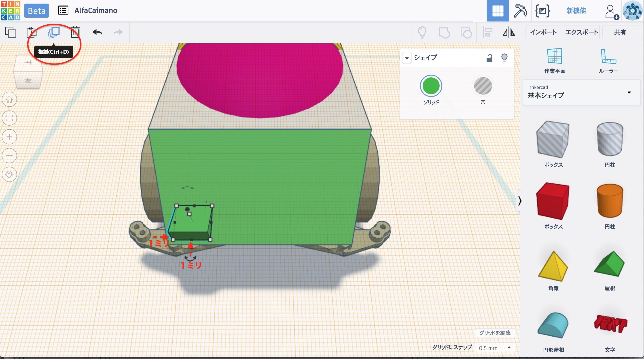Viewport: 644px width, 359px height.
Task: Click the Delete trash can icon
Action: tap(75, 32)
